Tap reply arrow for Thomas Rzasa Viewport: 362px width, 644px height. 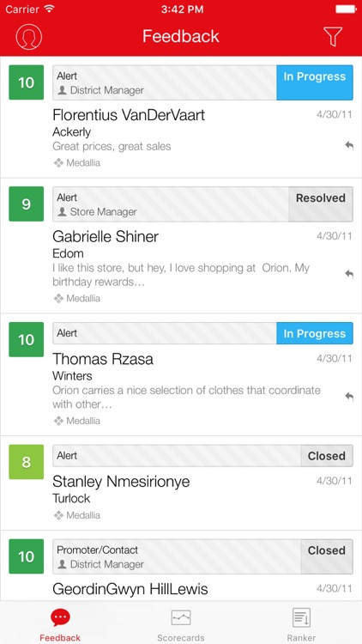coord(349,397)
